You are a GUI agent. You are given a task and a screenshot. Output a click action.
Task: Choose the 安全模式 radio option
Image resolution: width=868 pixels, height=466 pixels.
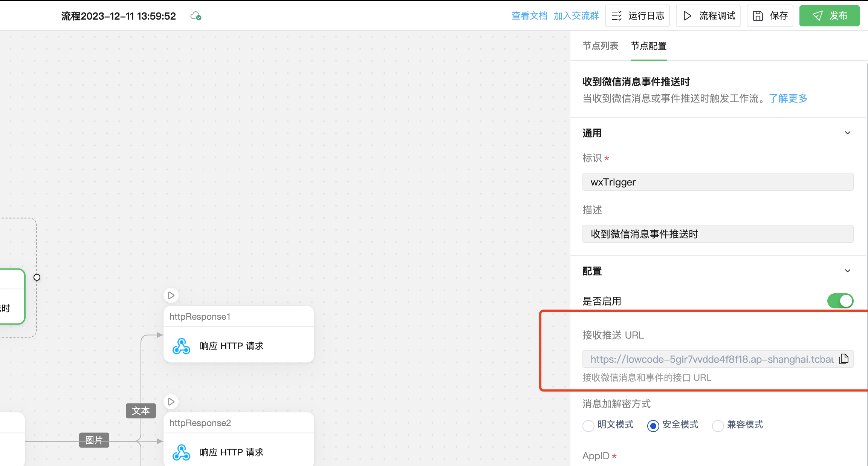pos(653,426)
